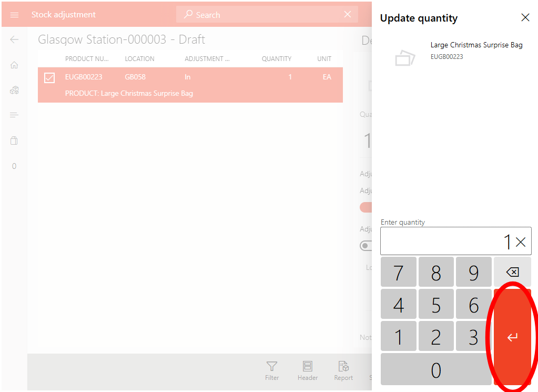This screenshot has width=538, height=392.
Task: Click the Search box in header
Action: [263, 15]
